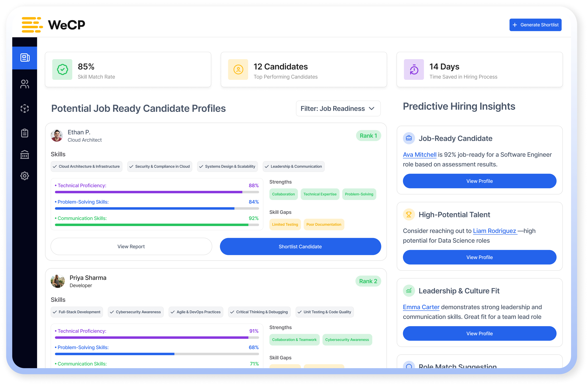Toggle the Unit Testing & Code Quality skill chip
This screenshot has height=385, width=588.
[x=325, y=312]
